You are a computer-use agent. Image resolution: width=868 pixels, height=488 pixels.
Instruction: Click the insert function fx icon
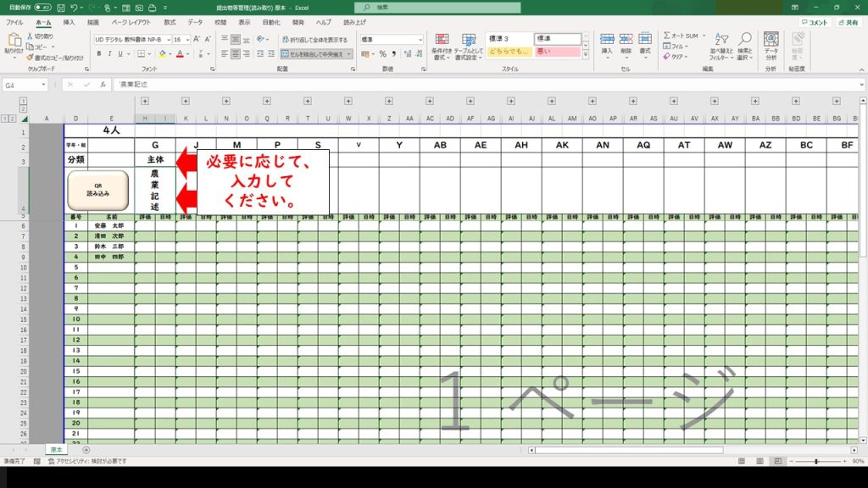(x=102, y=85)
